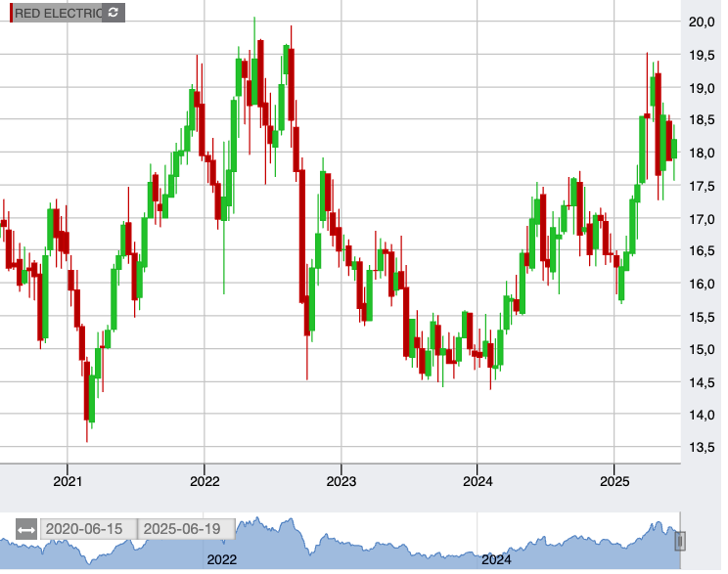
Task: Click the 2022 main x-axis label
Action: pyautogui.click(x=205, y=481)
